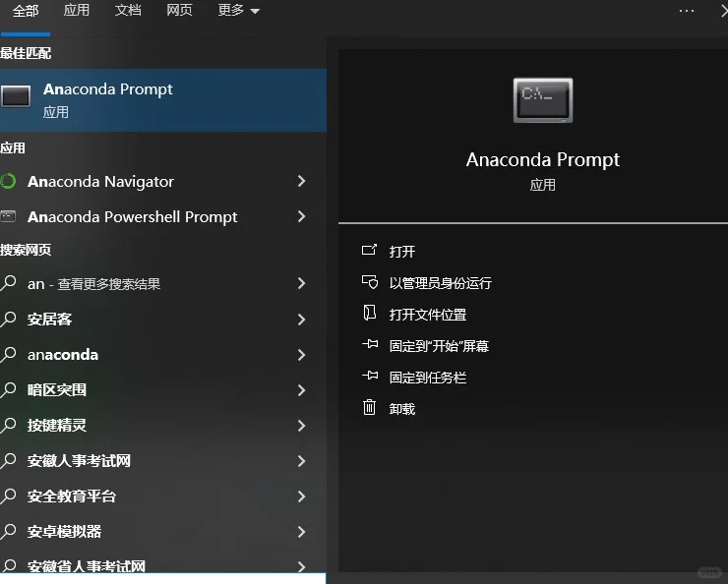Select the 安居客 web suggestion
728x584 pixels.
click(163, 320)
